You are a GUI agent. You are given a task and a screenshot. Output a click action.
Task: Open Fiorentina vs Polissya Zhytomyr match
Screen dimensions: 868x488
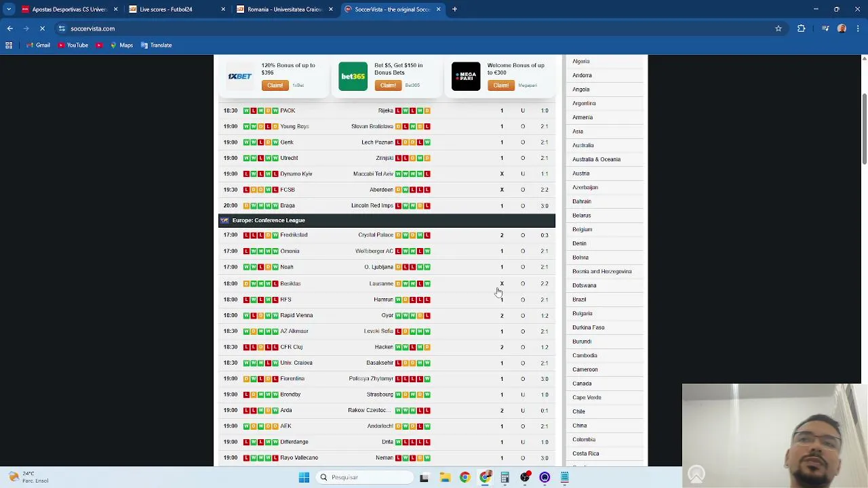tap(387, 379)
